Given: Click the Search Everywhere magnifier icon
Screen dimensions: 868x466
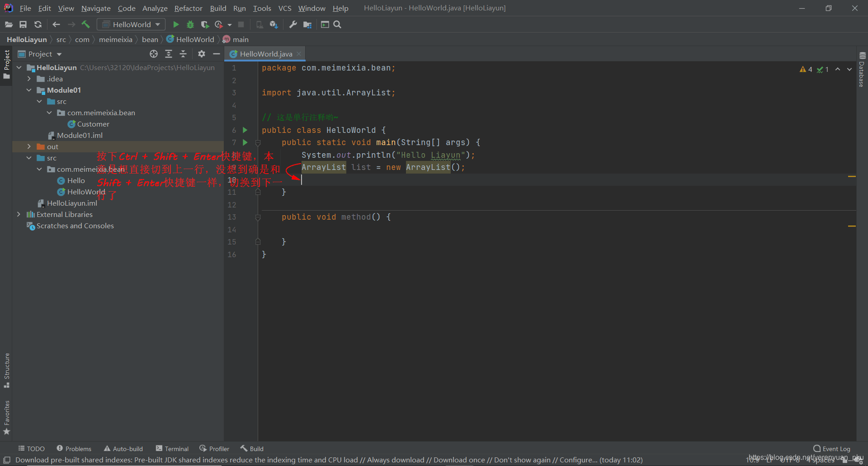Looking at the screenshot, I should point(337,24).
